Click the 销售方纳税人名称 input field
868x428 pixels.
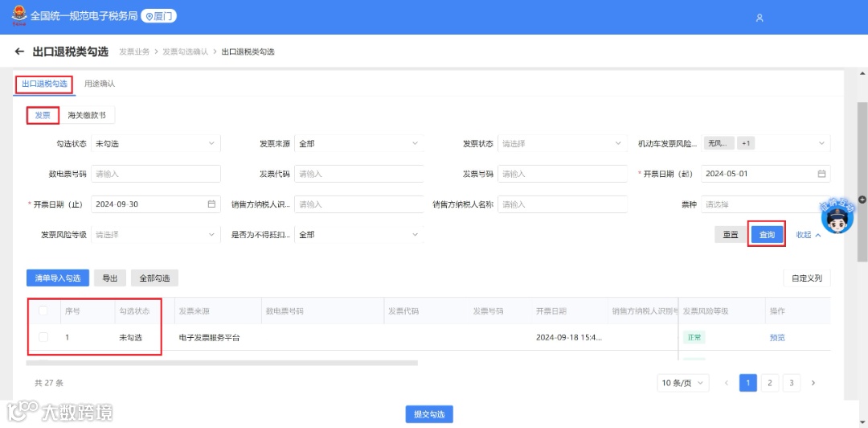pos(563,204)
